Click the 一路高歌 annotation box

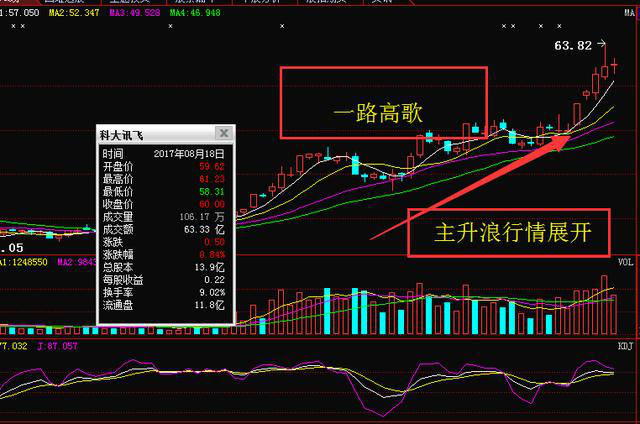[x=382, y=103]
